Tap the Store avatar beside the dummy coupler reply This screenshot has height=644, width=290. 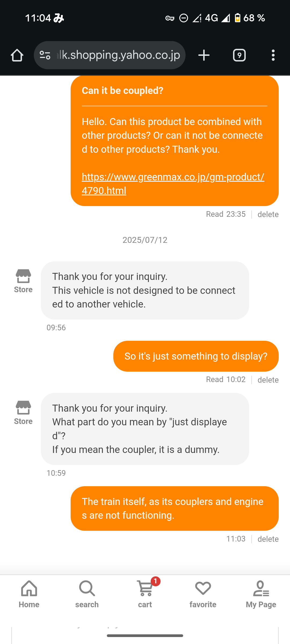pyautogui.click(x=23, y=412)
